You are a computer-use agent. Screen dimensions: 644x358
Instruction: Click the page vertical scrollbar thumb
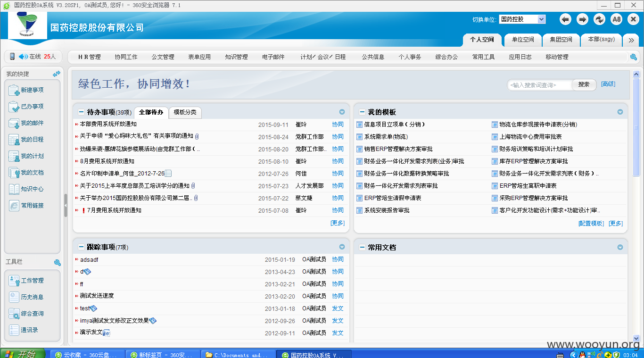pos(636,127)
